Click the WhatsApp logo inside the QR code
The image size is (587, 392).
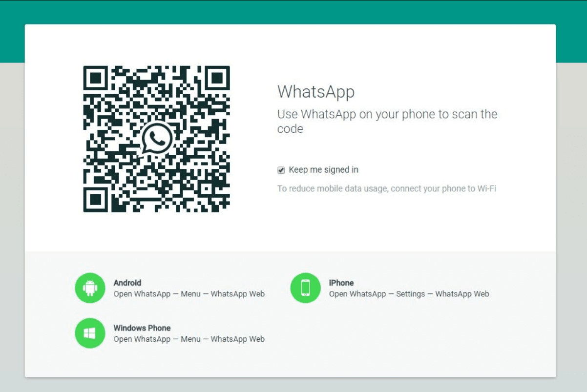click(x=157, y=139)
